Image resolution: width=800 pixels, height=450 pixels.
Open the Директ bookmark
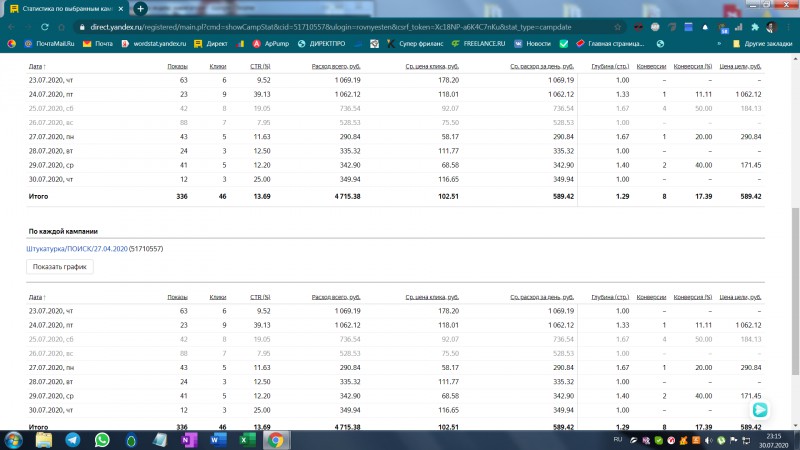click(211, 44)
